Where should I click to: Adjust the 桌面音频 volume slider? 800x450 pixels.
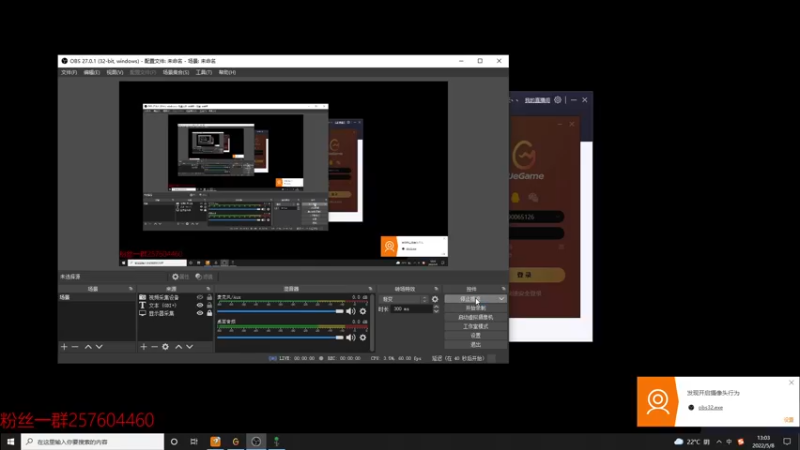point(281,337)
